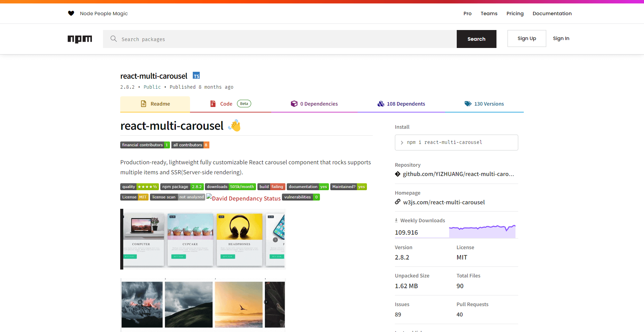Click the Total Files value 90
The image size is (644, 332).
(460, 286)
